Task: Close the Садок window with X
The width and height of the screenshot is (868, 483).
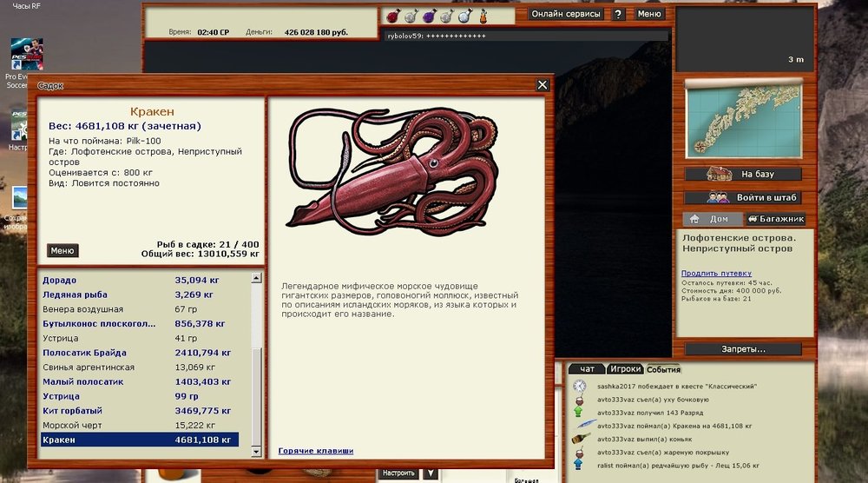Action: click(542, 85)
